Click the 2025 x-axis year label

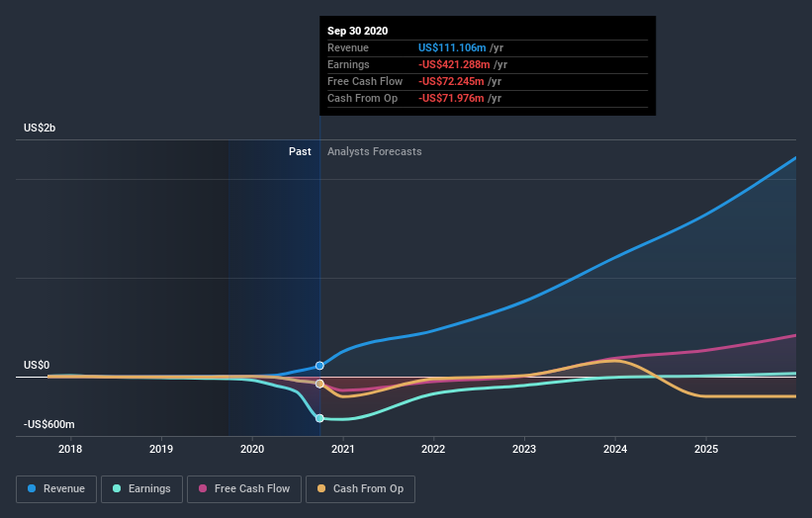(x=706, y=449)
